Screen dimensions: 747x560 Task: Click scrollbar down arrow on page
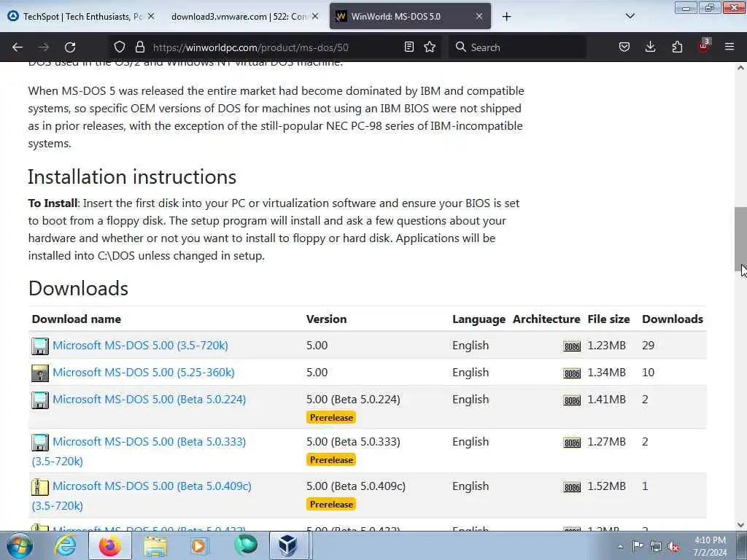(x=740, y=525)
